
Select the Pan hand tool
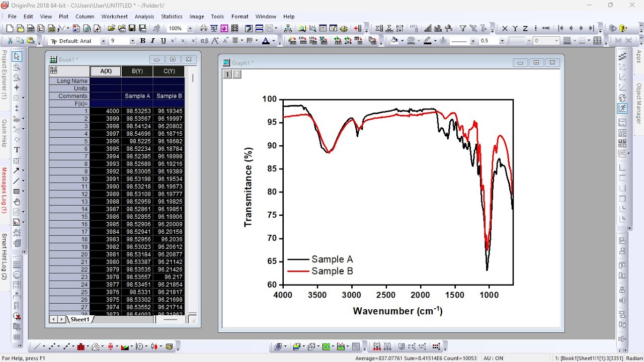click(x=17, y=202)
